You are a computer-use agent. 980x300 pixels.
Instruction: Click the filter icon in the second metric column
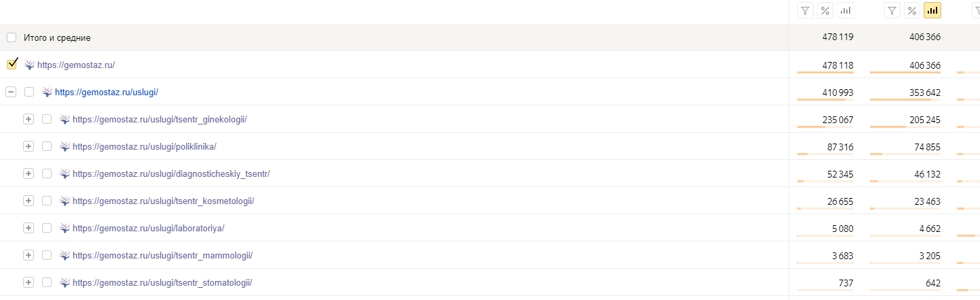tap(892, 10)
